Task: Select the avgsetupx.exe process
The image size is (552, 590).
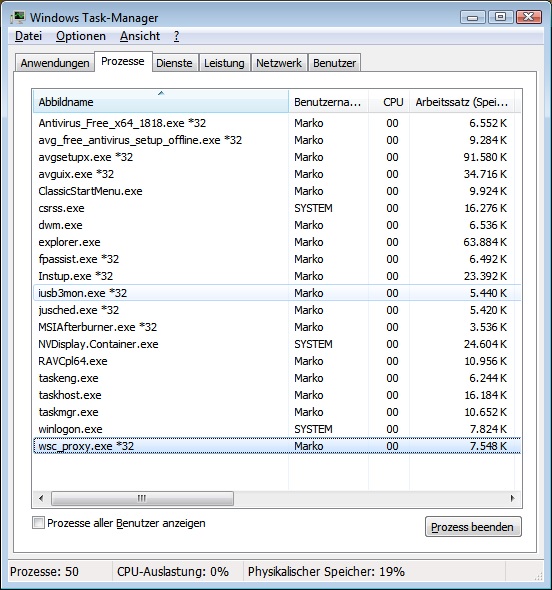Action: point(277,157)
